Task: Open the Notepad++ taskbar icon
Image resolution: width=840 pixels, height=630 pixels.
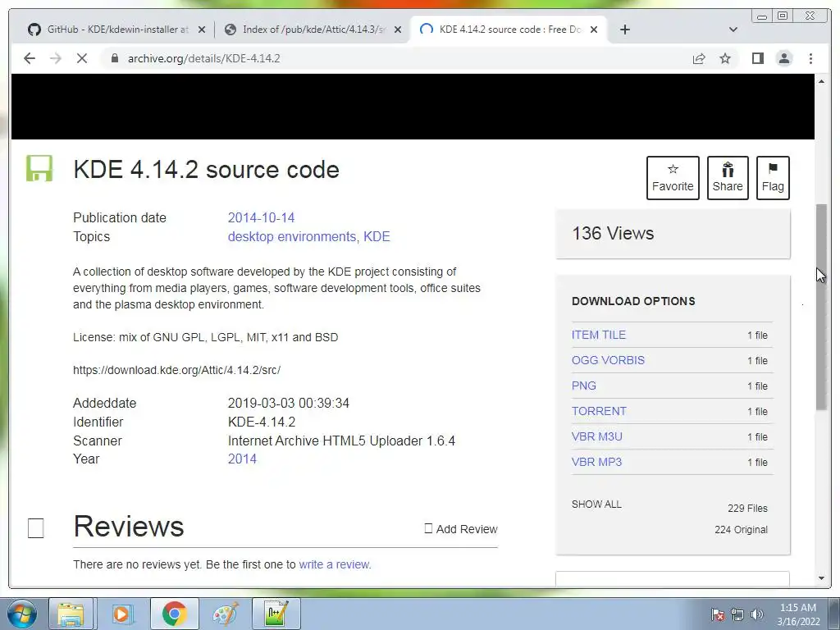Action: tap(276, 614)
